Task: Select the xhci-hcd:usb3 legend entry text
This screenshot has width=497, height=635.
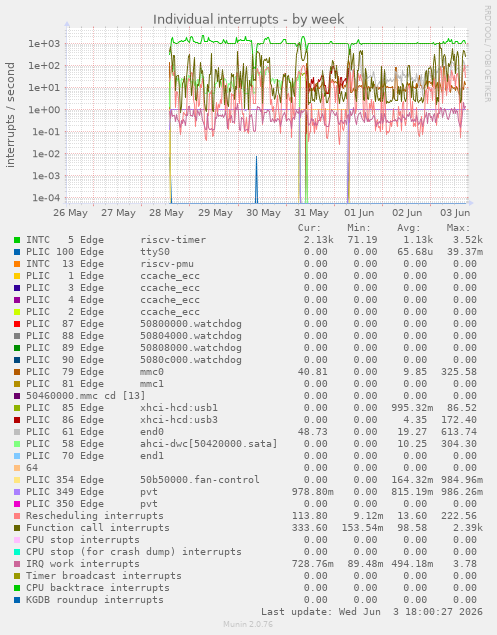Action: [179, 420]
